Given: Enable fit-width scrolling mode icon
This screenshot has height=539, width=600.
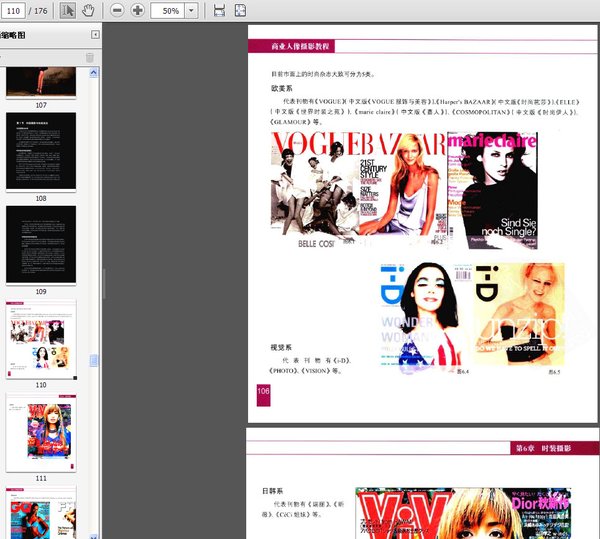Looking at the screenshot, I should click(219, 10).
